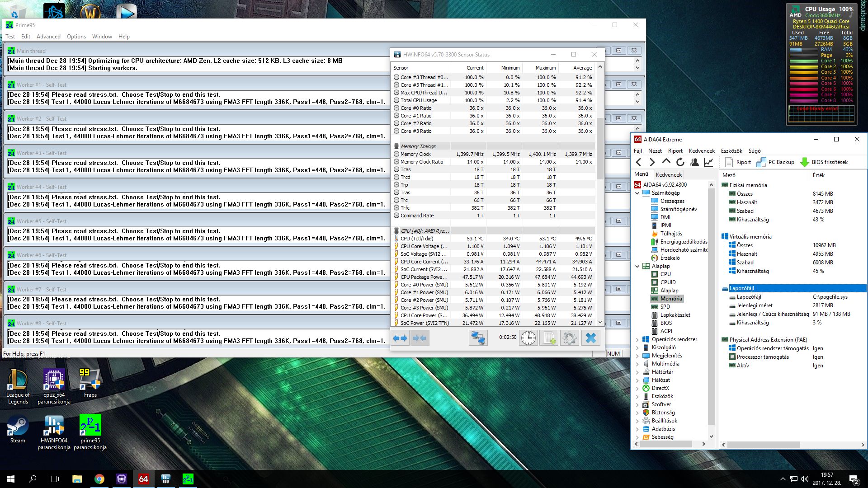Click HWiNFO collapse arrows toolbar icon

coord(419,338)
